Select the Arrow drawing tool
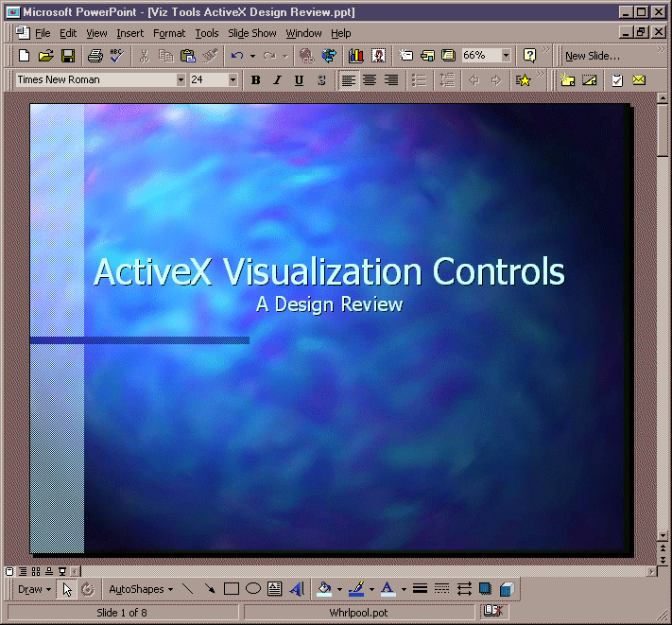Viewport: 672px width, 625px height. [x=210, y=588]
